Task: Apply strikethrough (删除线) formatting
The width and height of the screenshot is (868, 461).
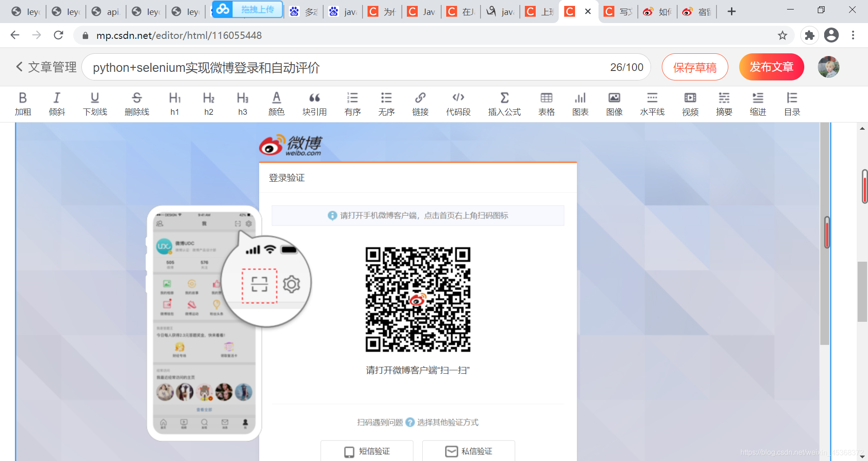Action: pyautogui.click(x=137, y=104)
